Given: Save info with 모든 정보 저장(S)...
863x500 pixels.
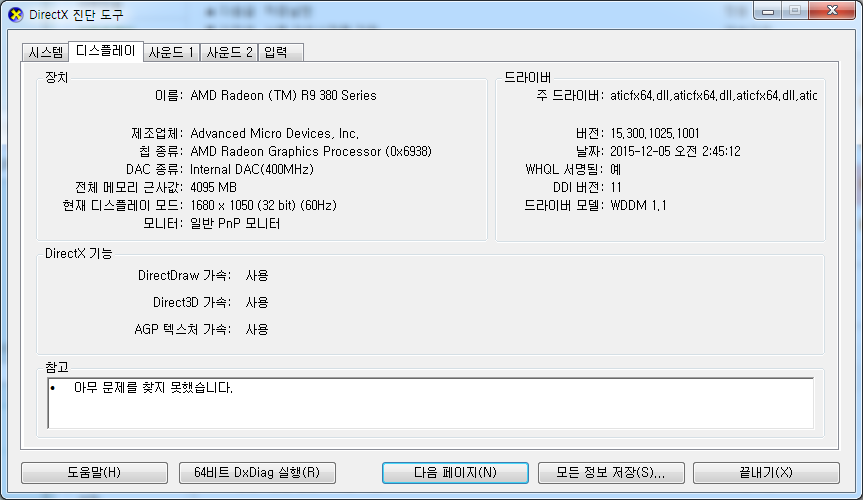Looking at the screenshot, I should (611, 472).
